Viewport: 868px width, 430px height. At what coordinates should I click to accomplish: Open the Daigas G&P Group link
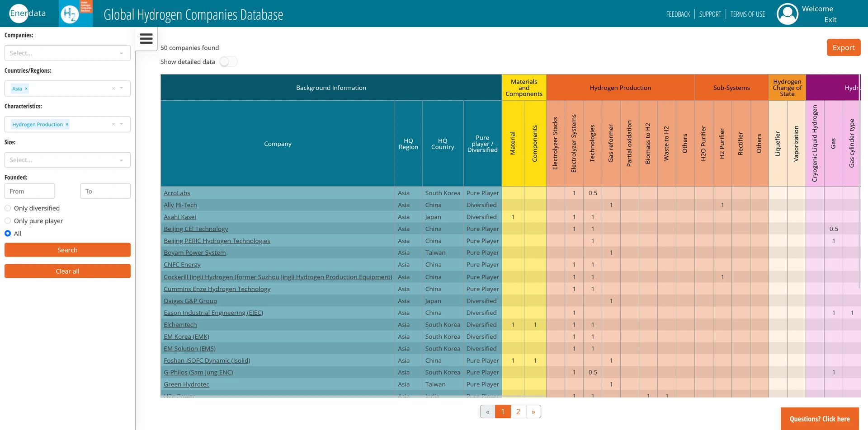pos(190,301)
